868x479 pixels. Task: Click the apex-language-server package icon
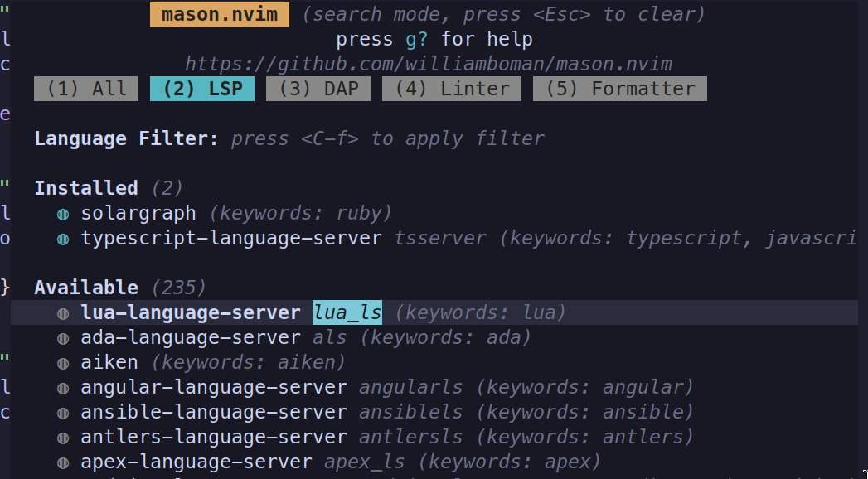(63, 463)
